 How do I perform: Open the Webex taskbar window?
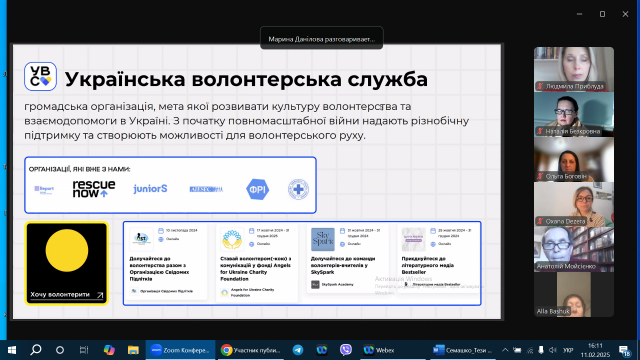(379, 350)
